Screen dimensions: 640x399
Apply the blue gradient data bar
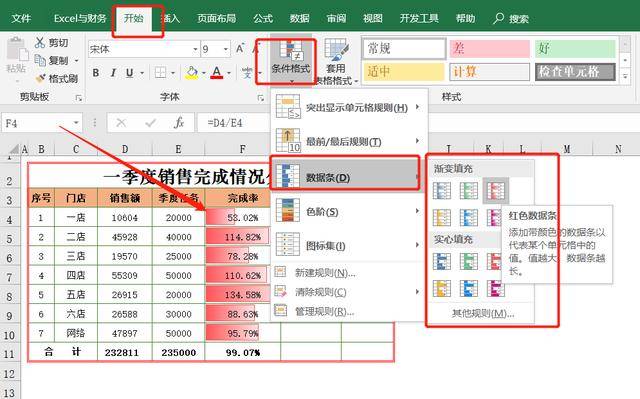point(442,191)
